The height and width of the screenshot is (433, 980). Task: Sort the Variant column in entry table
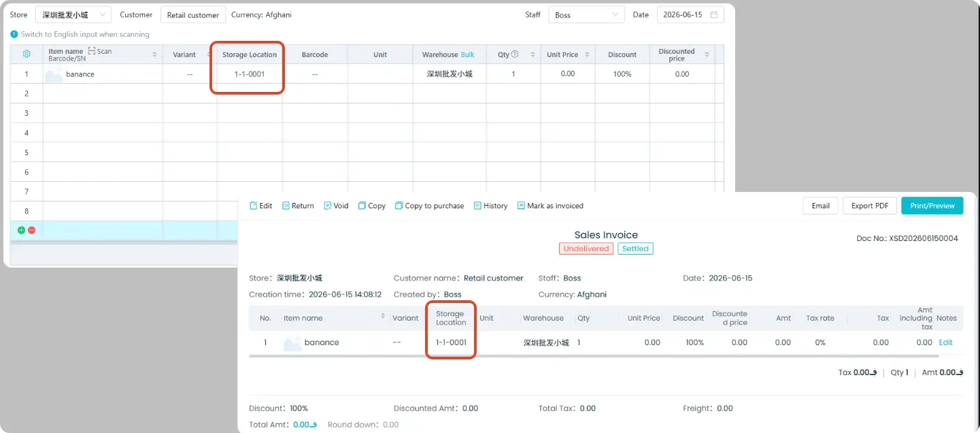209,54
